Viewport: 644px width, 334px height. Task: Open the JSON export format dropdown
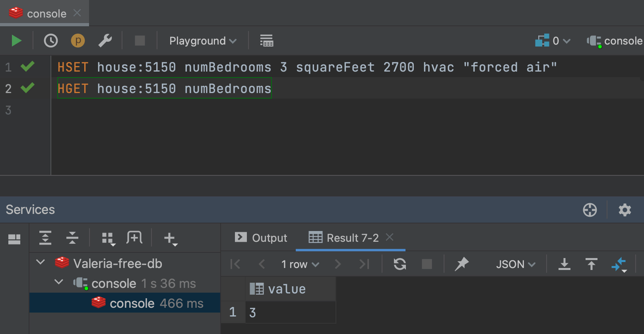(x=515, y=264)
